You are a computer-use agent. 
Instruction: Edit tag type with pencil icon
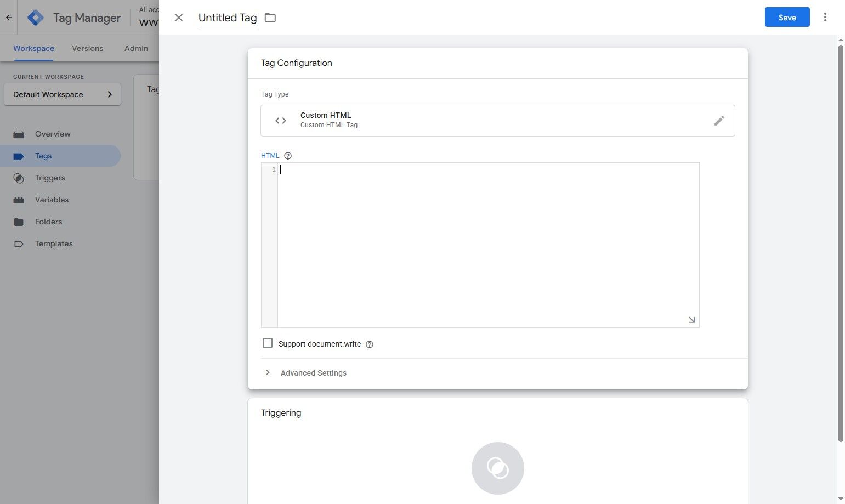click(x=719, y=121)
